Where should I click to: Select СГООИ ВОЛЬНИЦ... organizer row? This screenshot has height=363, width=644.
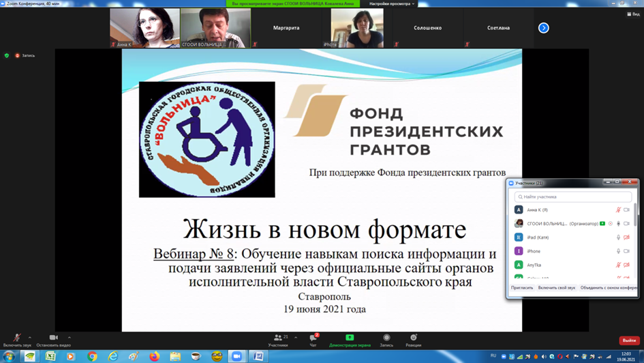point(572,224)
